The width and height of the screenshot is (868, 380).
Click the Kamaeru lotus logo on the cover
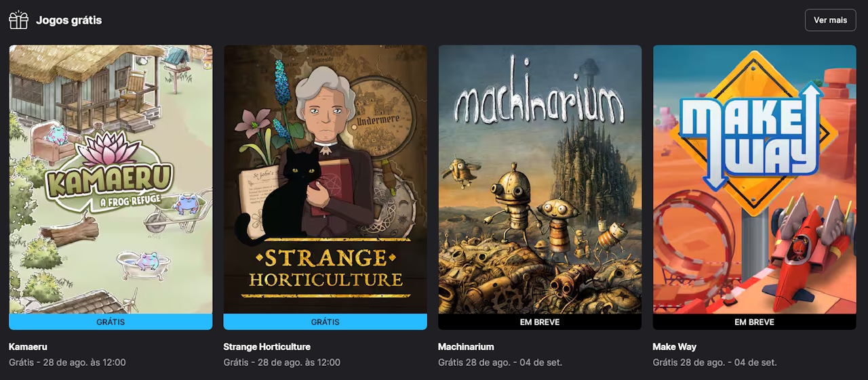pyautogui.click(x=109, y=171)
